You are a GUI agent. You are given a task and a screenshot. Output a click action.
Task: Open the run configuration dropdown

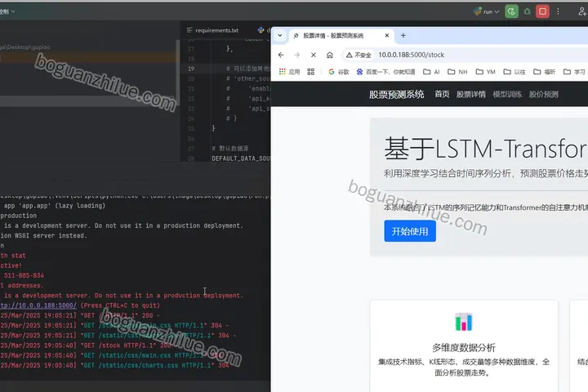tap(487, 11)
